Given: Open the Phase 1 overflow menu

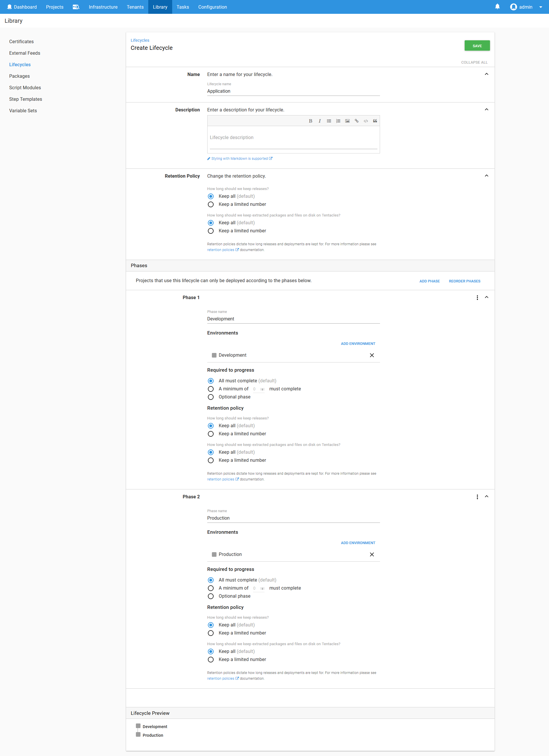Looking at the screenshot, I should pyautogui.click(x=477, y=298).
